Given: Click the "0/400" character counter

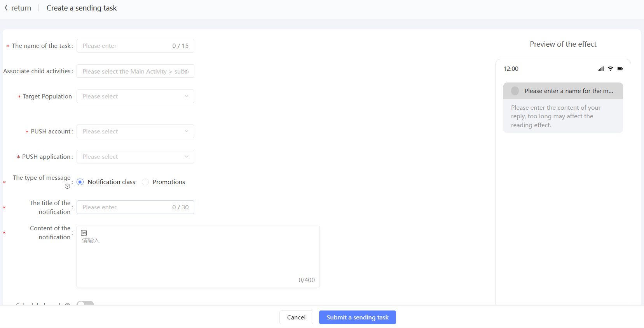Looking at the screenshot, I should click(x=307, y=280).
